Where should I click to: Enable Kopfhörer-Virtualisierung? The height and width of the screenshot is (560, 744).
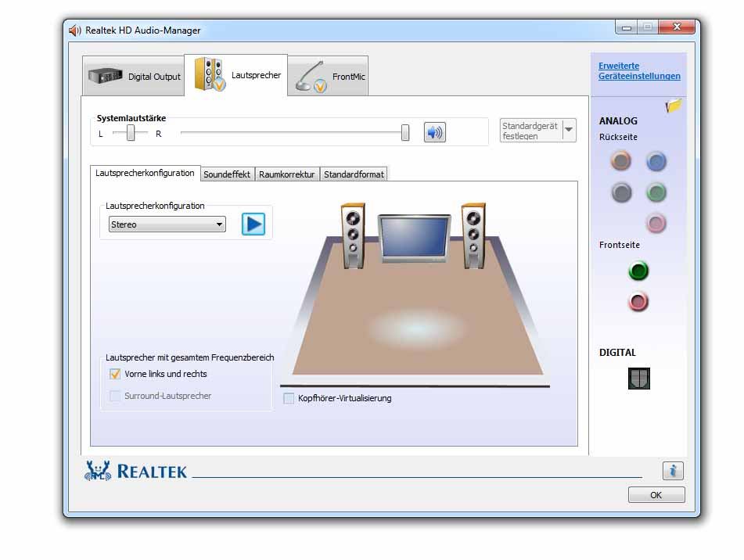[289, 398]
